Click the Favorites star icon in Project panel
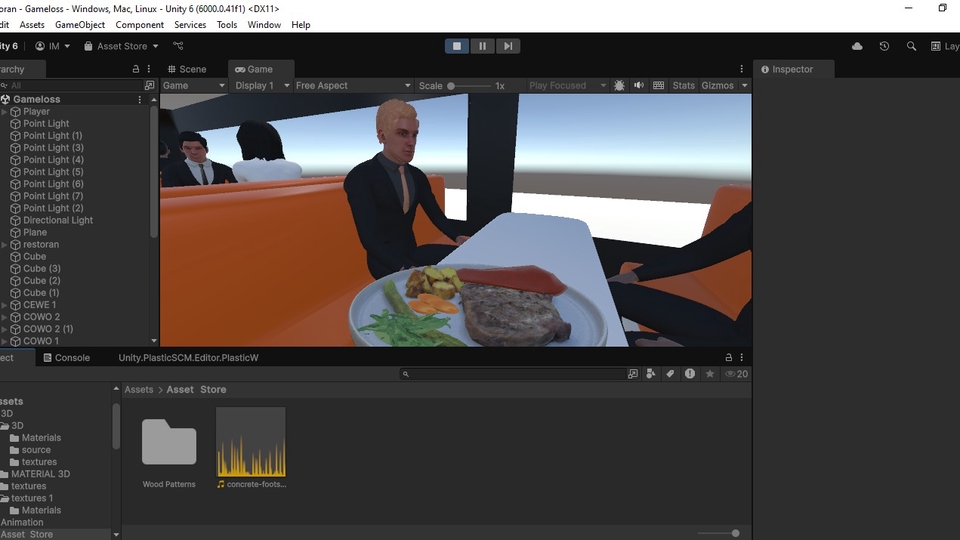This screenshot has height=540, width=960. tap(710, 374)
